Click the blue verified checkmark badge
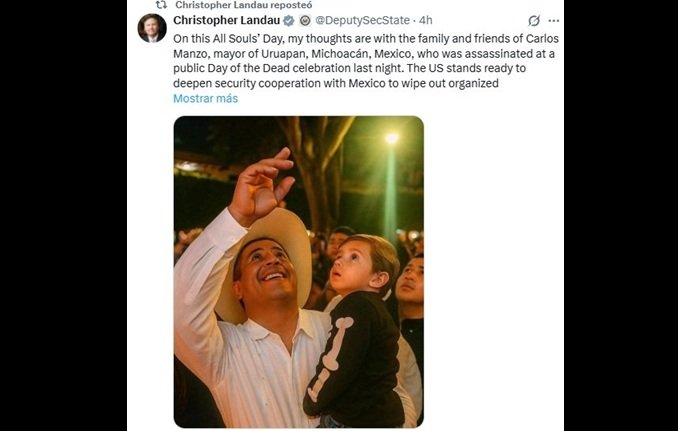 click(289, 20)
